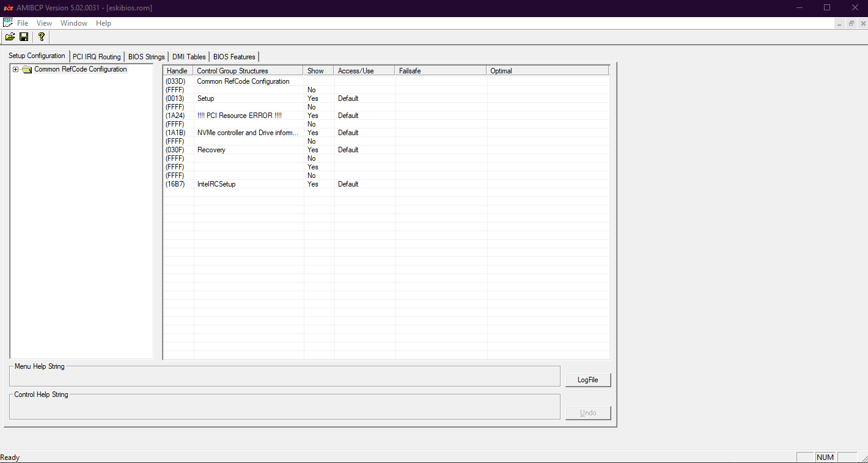Viewport: 868px width, 463px height.
Task: Click handle (1A24) cell
Action: (x=175, y=116)
